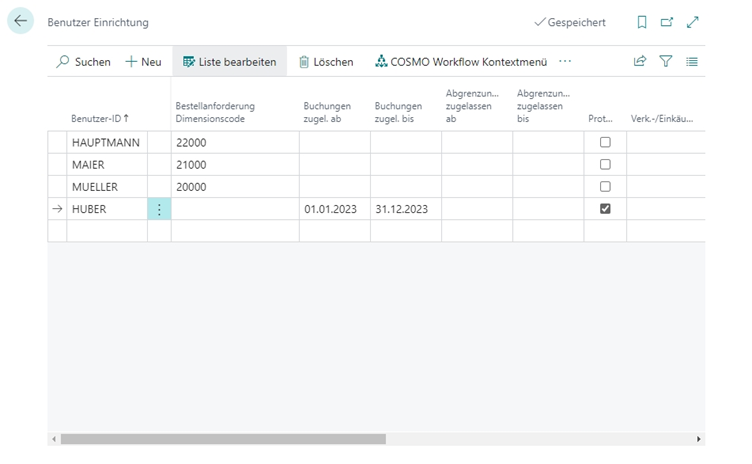
Task: Uncheck Prot. checkbox for HUBER row
Action: (x=605, y=209)
